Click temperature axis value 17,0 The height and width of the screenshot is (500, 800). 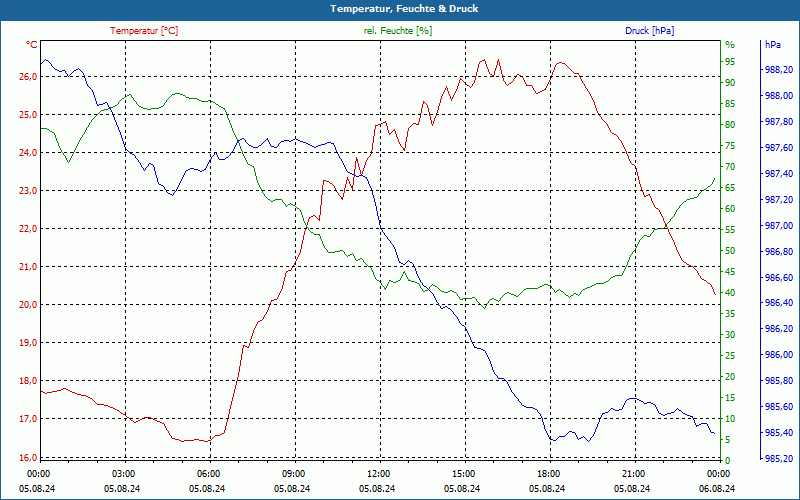tap(29, 418)
